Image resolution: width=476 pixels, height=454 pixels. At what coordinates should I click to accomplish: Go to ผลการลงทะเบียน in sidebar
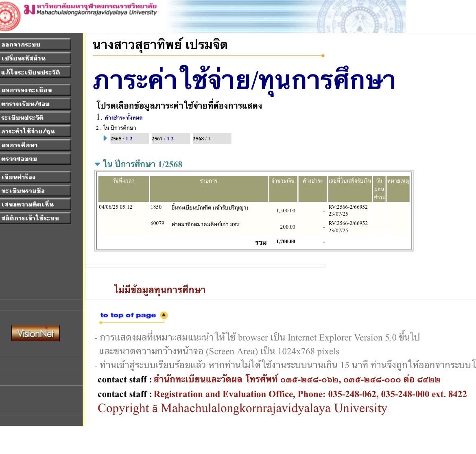click(35, 90)
